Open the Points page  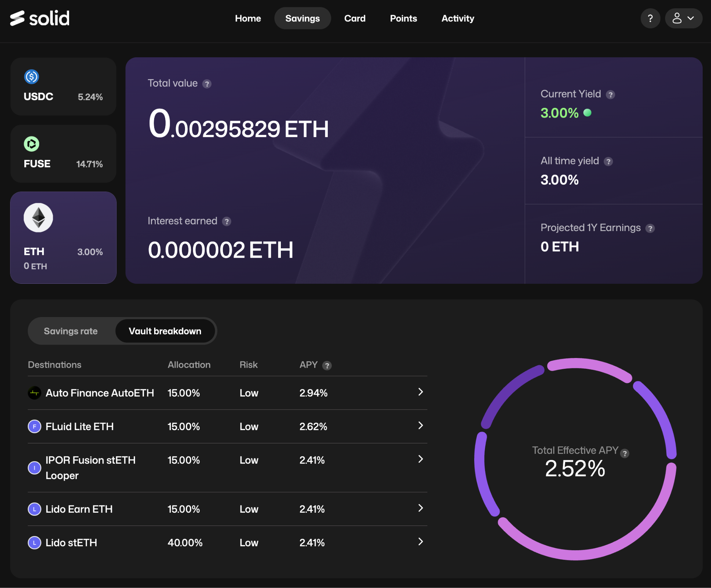coord(403,18)
